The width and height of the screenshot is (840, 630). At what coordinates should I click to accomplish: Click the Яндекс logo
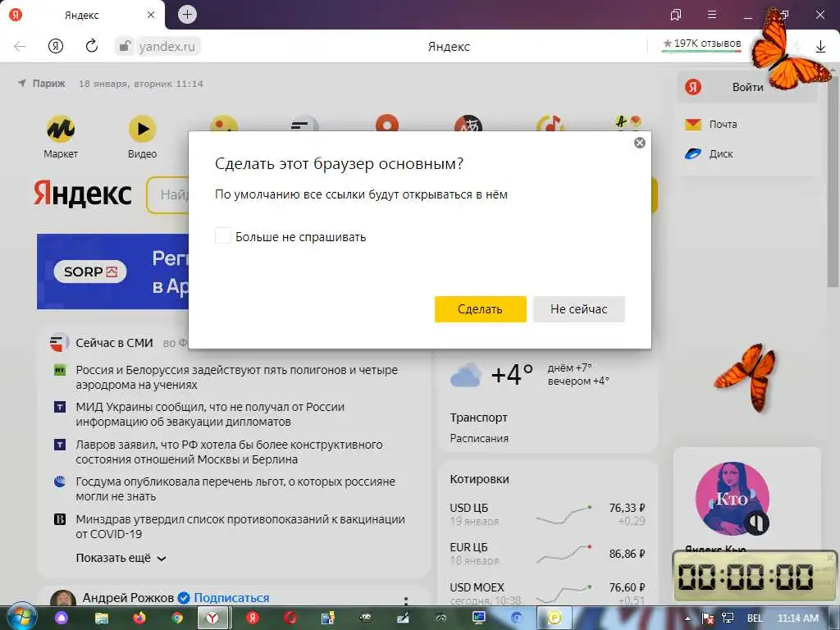[83, 194]
